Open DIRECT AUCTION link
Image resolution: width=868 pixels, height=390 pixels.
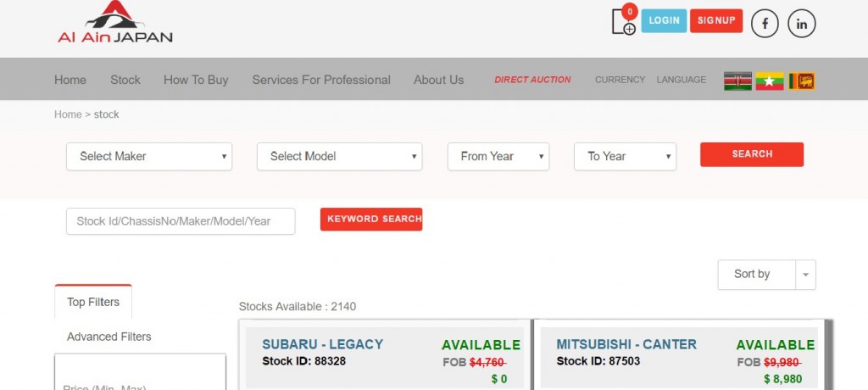[532, 80]
